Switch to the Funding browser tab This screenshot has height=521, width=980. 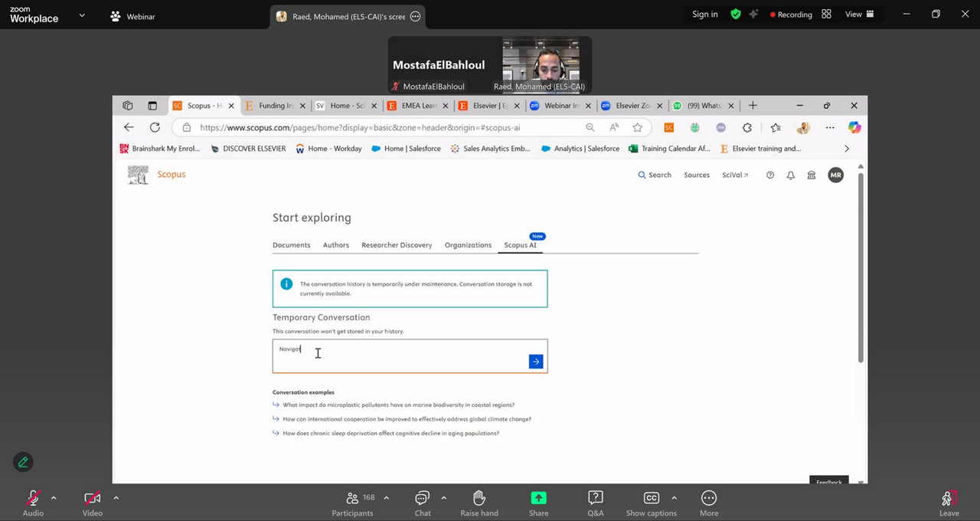pyautogui.click(x=275, y=106)
